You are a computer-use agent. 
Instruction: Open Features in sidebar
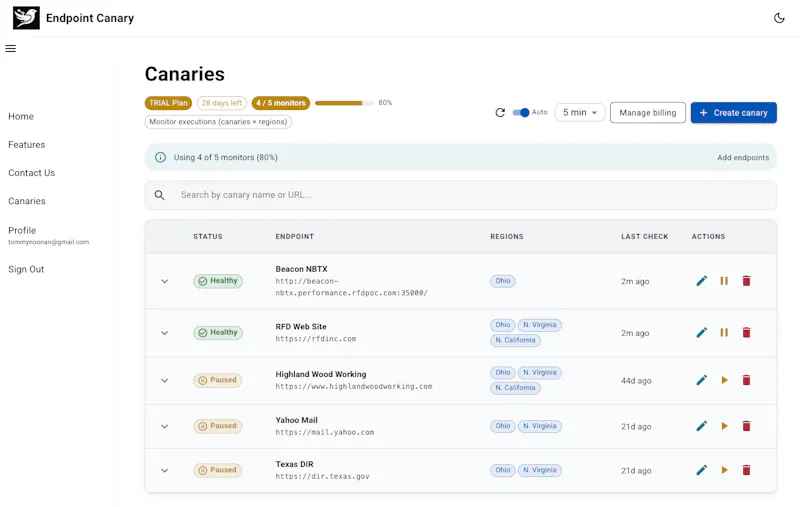coord(27,144)
